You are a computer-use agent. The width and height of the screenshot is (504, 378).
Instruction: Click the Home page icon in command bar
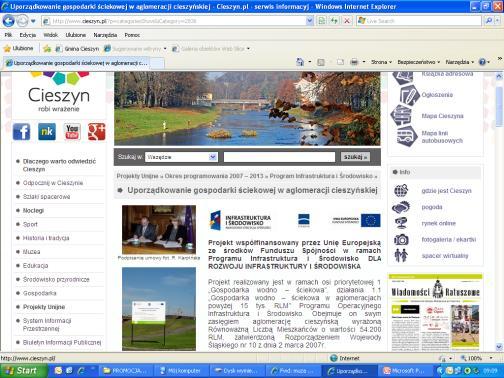click(300, 62)
